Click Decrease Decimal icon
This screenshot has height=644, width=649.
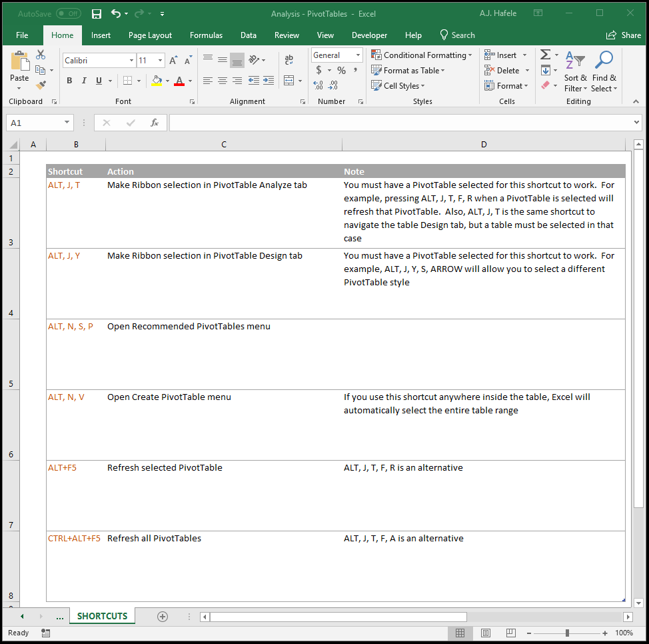[x=332, y=85]
